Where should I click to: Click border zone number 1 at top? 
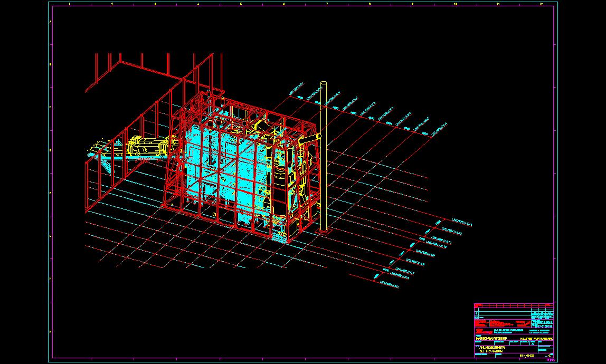(x=70, y=4)
